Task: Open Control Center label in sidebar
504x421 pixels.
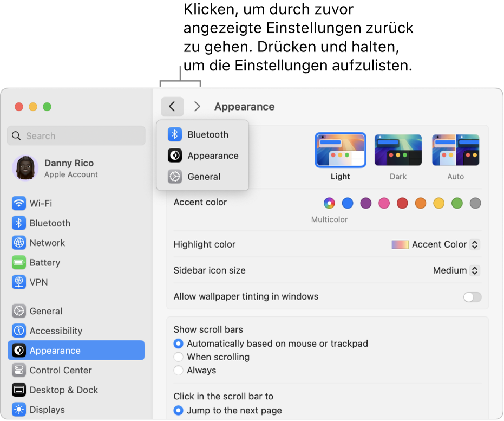Action: tap(61, 370)
